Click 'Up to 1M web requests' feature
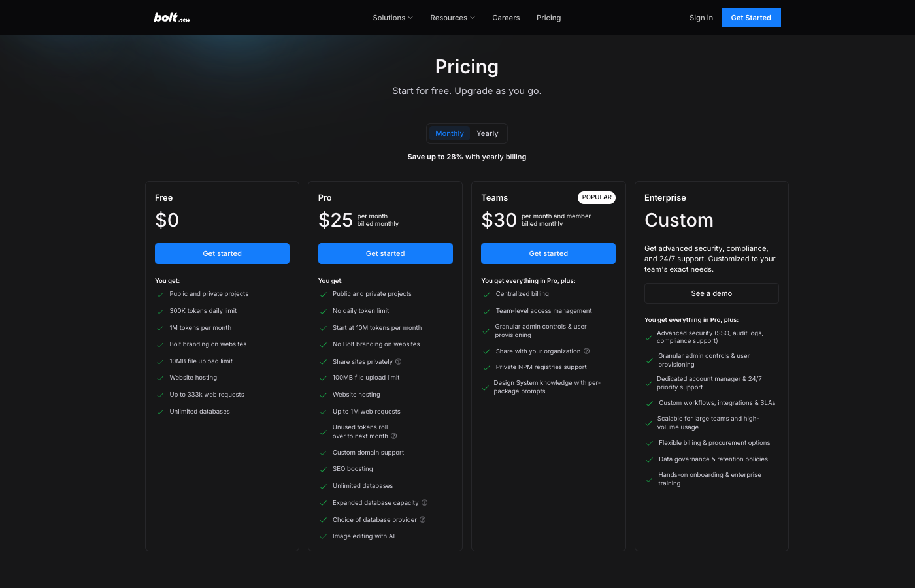The width and height of the screenshot is (915, 588). [x=367, y=412]
